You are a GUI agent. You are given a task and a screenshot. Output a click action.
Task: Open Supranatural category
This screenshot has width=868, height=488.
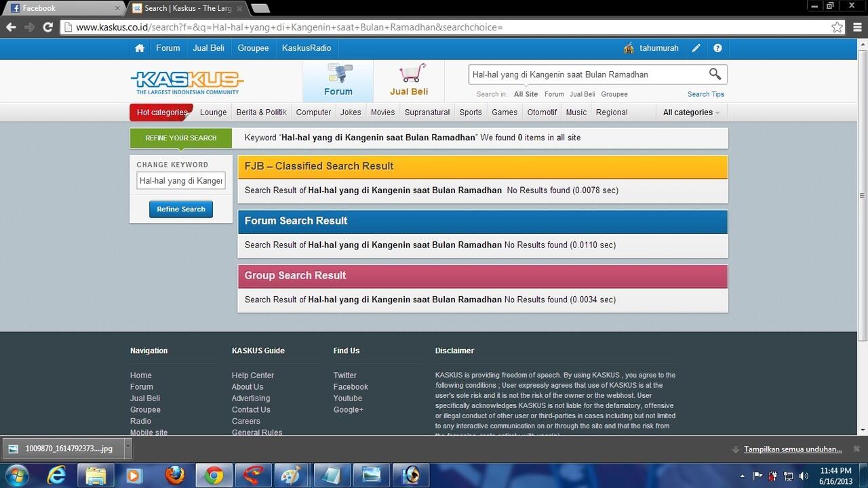[427, 113]
